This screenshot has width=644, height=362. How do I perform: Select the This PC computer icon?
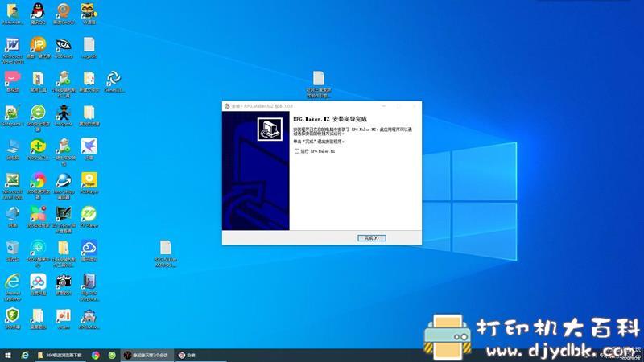(x=13, y=149)
